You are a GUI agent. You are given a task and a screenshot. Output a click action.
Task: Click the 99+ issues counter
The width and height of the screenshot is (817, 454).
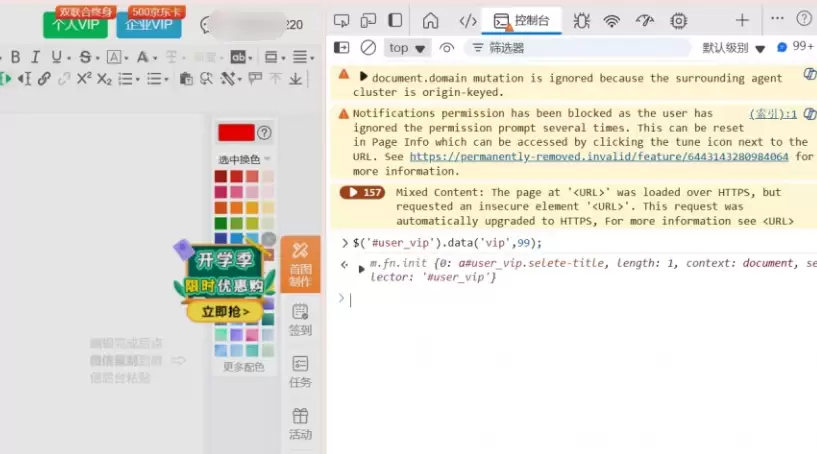[x=796, y=47]
